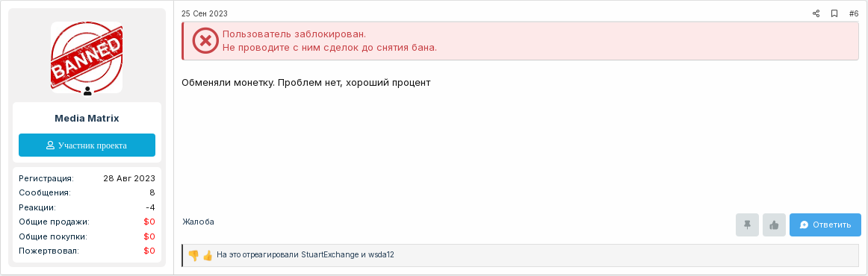Screen dimensions: 868x276
Task: Click the thumbs-down reaction icon in the reactions bar
Action: pyautogui.click(x=193, y=255)
